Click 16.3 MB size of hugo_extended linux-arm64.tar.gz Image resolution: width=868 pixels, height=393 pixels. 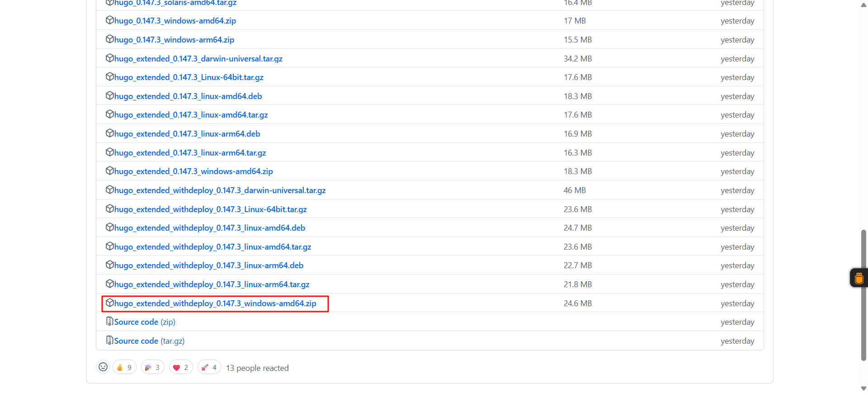pyautogui.click(x=578, y=153)
